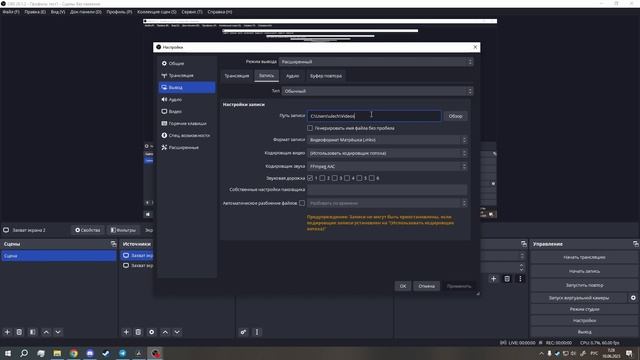
Task: Cancel settings with the Отмена button
Action: 427,286
